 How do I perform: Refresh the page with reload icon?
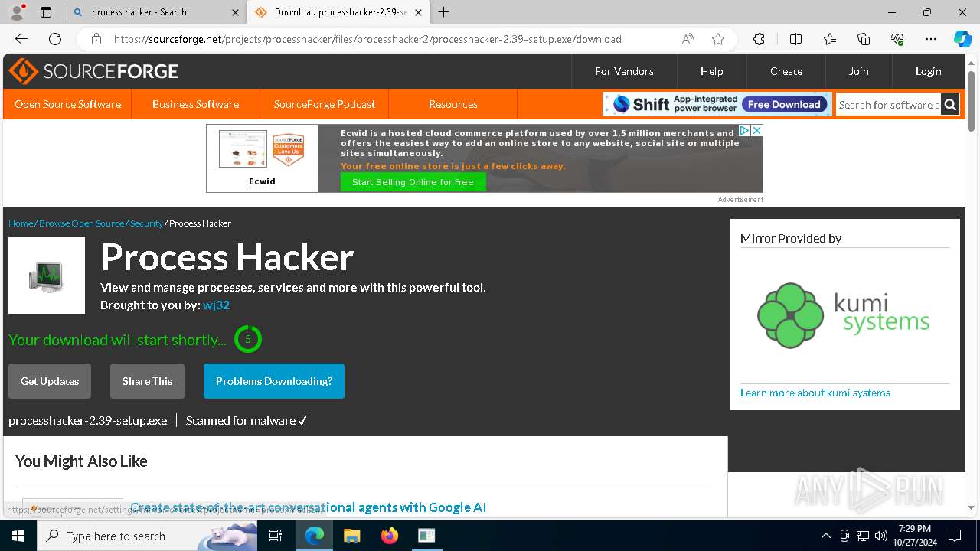click(x=55, y=39)
